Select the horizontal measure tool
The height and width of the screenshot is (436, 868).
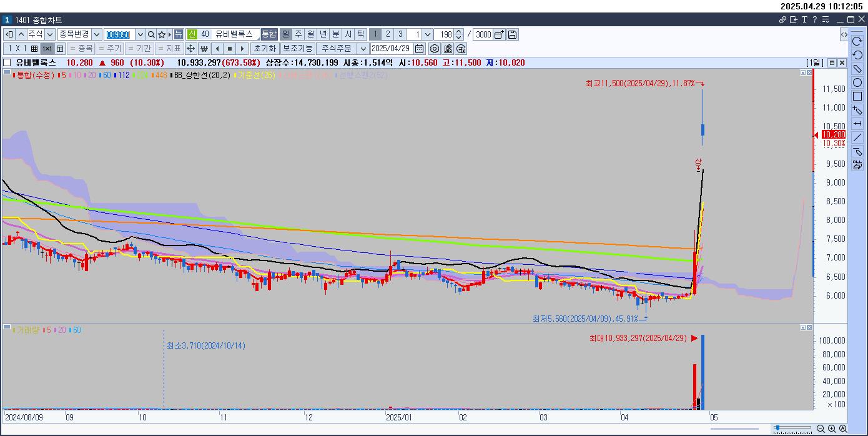click(x=857, y=124)
